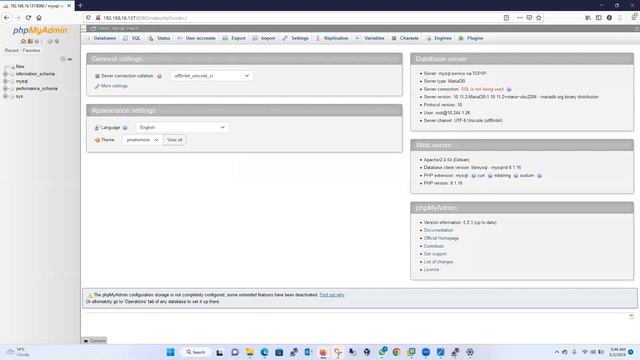This screenshot has width=640, height=360.
Task: Show hidden icons in system tray
Action: (x=557, y=352)
